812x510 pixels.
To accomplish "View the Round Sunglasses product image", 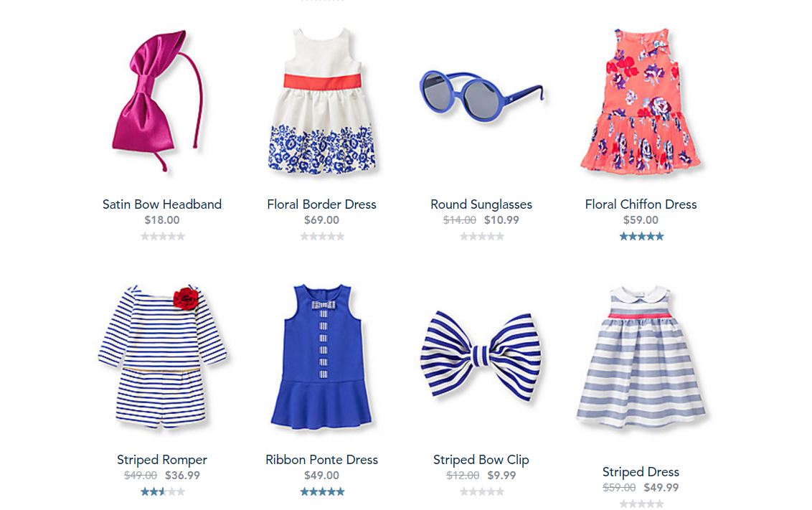I will (481, 96).
